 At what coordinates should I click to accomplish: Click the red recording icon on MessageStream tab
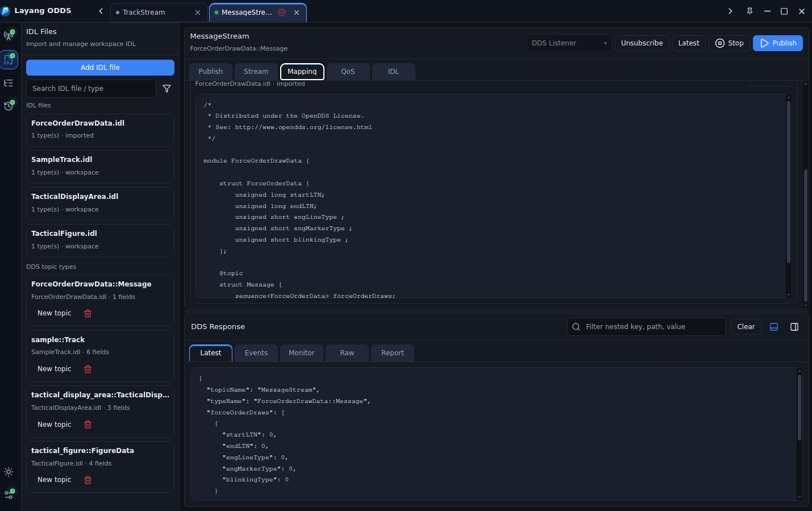click(x=282, y=13)
